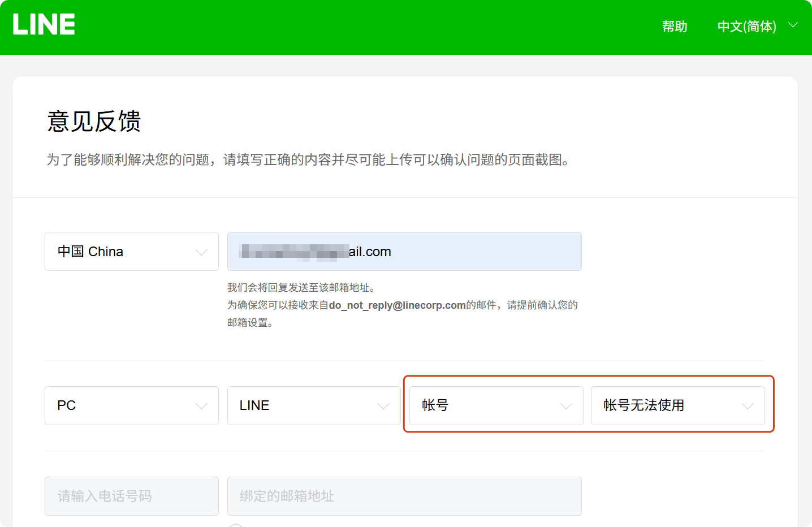Click the 帐号无法使用 dropdown arrow icon

[748, 405]
